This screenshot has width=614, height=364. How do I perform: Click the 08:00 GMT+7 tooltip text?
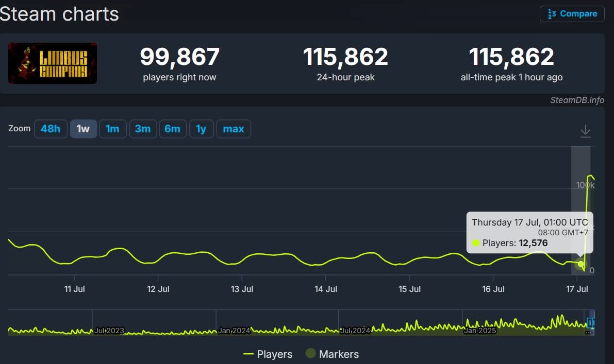coord(562,233)
